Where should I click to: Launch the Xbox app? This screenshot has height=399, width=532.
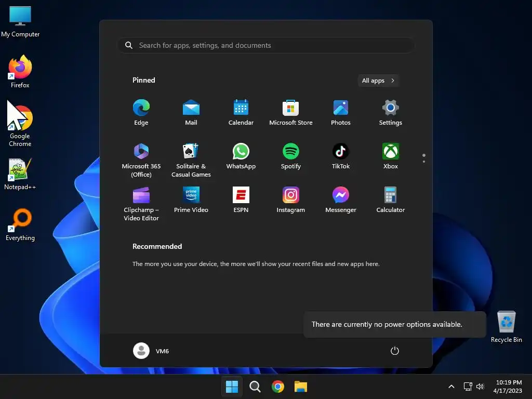pyautogui.click(x=391, y=156)
